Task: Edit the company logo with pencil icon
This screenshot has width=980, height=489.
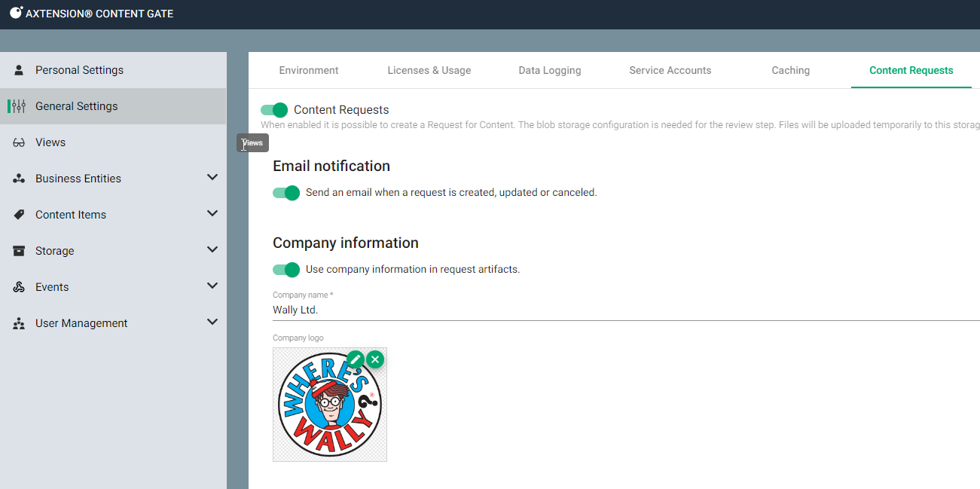Action: (355, 359)
